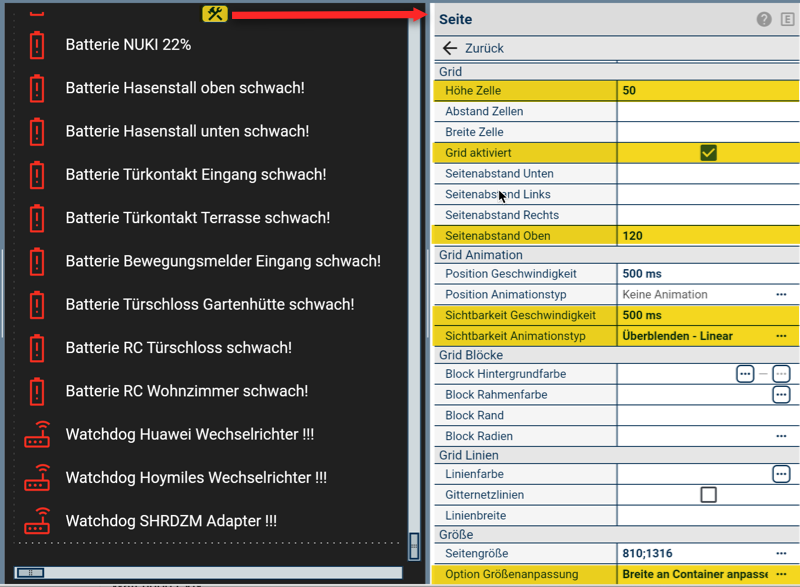800x587 pixels.
Task: Click router icon beside Watchdog Huawei Wechselrichter
Action: (37, 435)
